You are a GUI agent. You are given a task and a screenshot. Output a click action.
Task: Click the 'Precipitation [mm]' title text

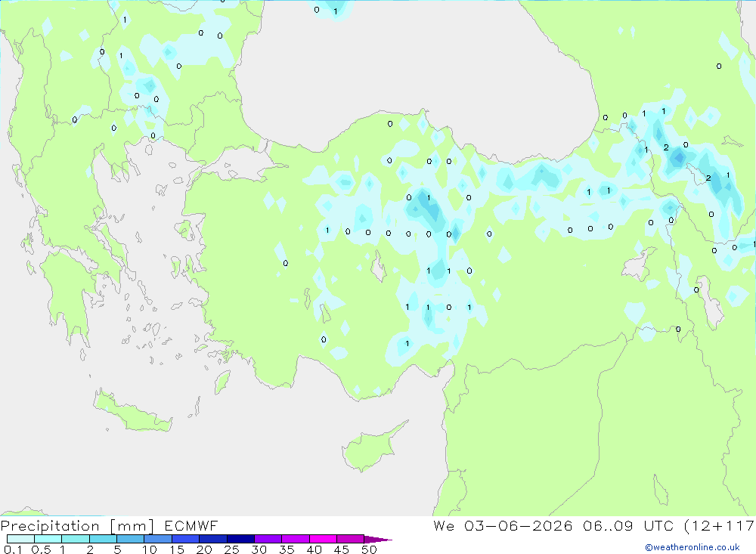click(77, 526)
